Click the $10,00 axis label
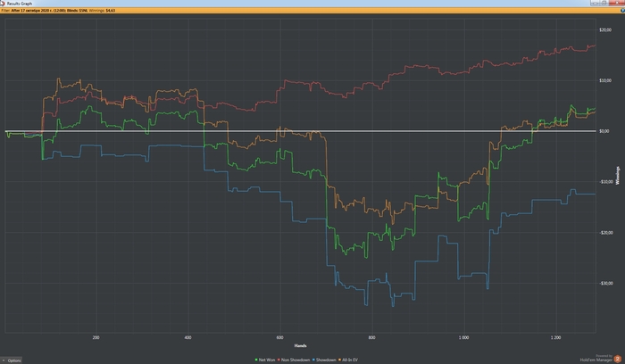Image resolution: width=625 pixels, height=364 pixels. point(605,80)
